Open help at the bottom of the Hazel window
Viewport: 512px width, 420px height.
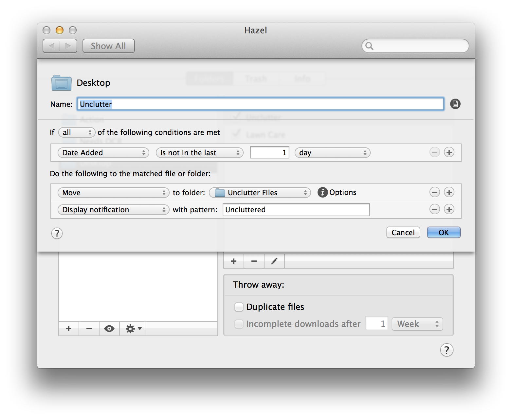[x=447, y=350]
